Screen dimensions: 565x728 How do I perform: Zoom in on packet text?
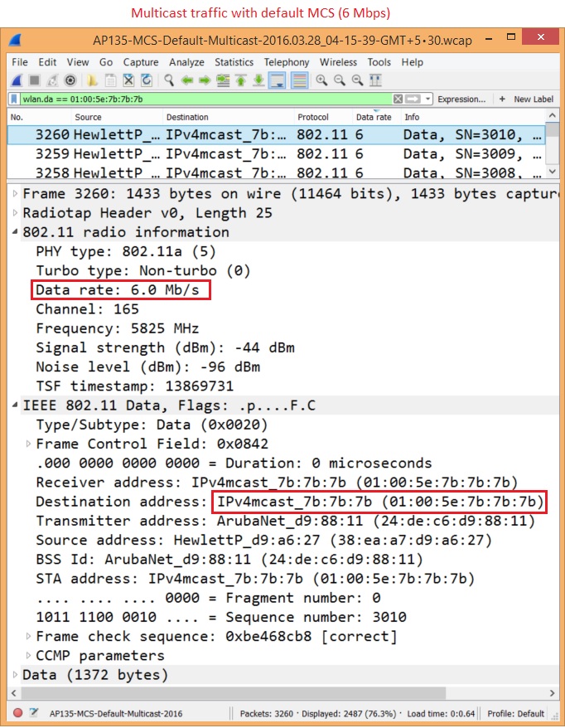pyautogui.click(x=321, y=80)
